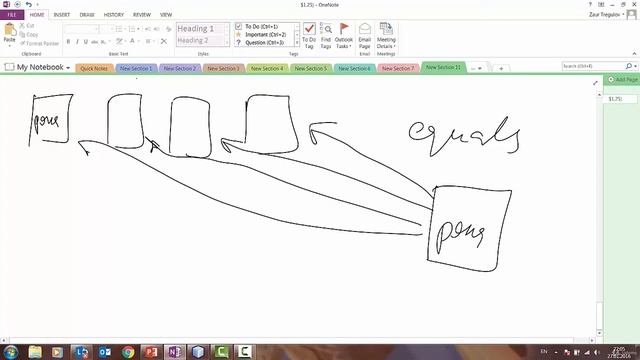
Task: Apply italic formatting with the I icon
Action: [x=77, y=42]
